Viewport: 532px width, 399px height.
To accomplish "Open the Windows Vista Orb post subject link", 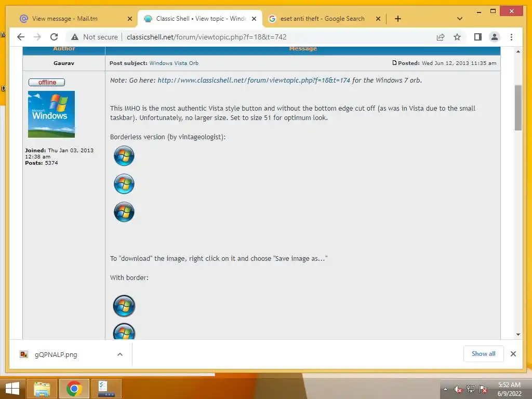I will tap(174, 63).
